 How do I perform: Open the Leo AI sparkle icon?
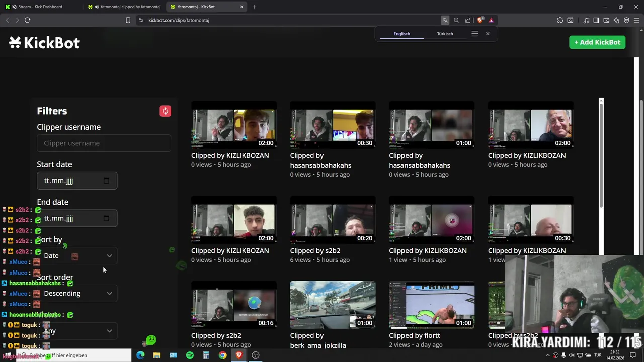click(x=616, y=20)
